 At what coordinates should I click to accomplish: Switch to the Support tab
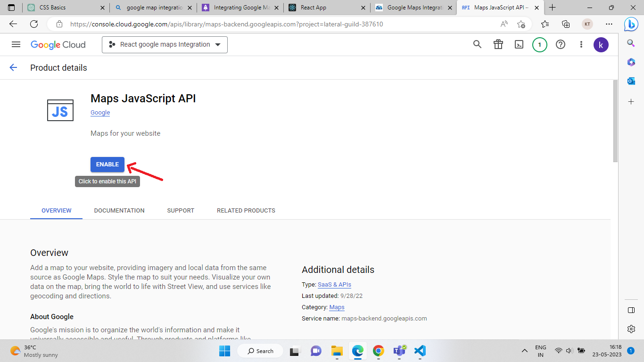[181, 210]
